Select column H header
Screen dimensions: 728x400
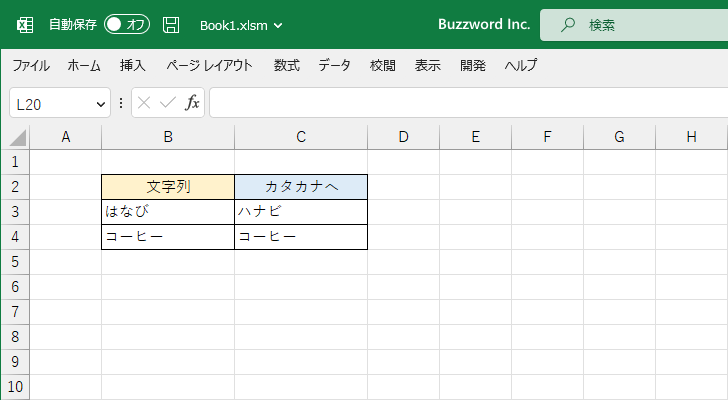click(691, 137)
